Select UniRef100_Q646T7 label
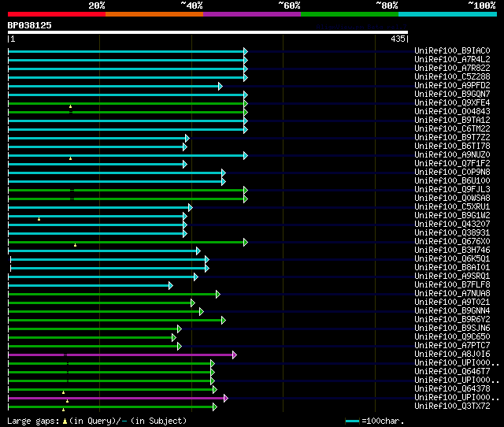The height and width of the screenshot is (427, 504). pos(452,372)
